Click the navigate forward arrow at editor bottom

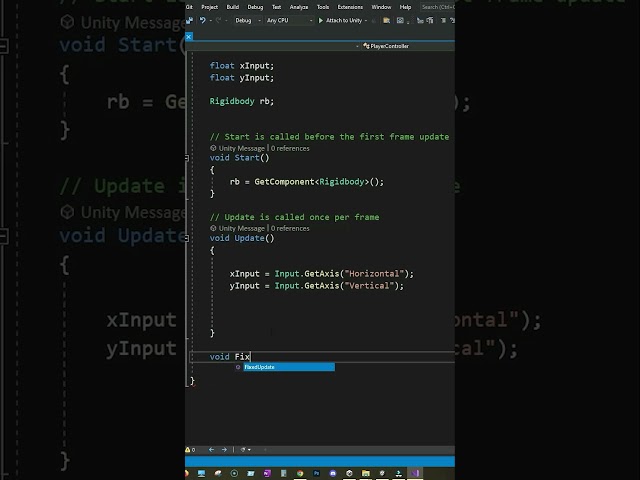pos(224,450)
